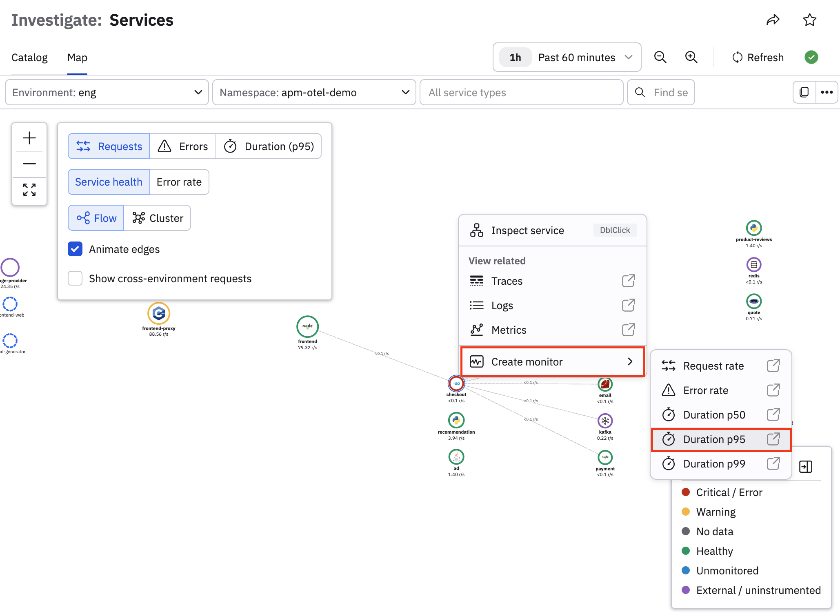Switch map metric to Requests

[x=109, y=146]
